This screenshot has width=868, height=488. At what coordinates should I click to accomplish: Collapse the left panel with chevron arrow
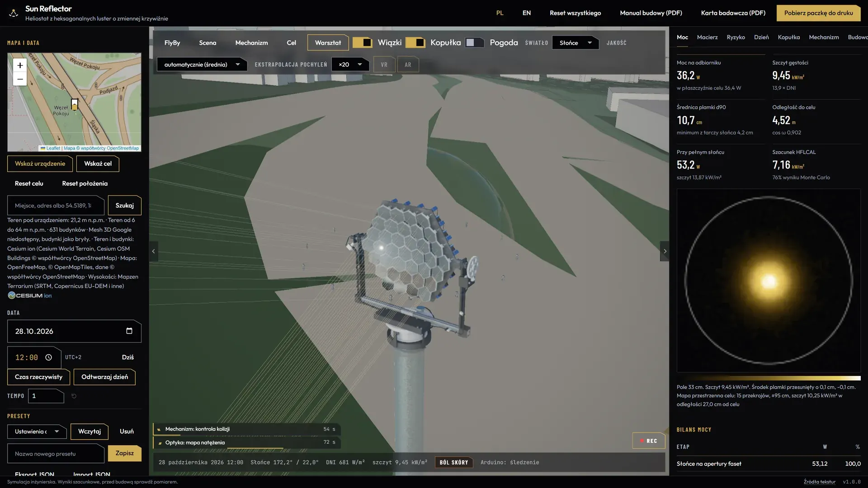click(x=153, y=251)
